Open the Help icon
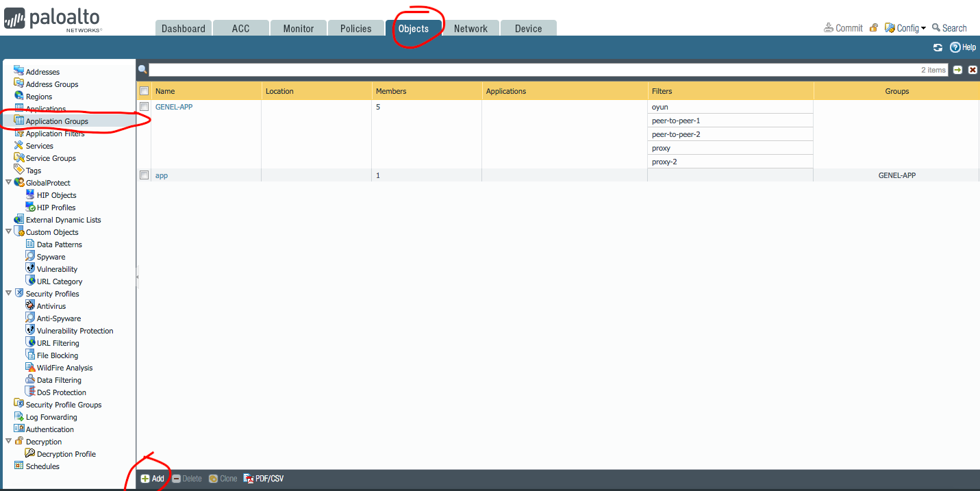980x491 pixels. pos(955,47)
